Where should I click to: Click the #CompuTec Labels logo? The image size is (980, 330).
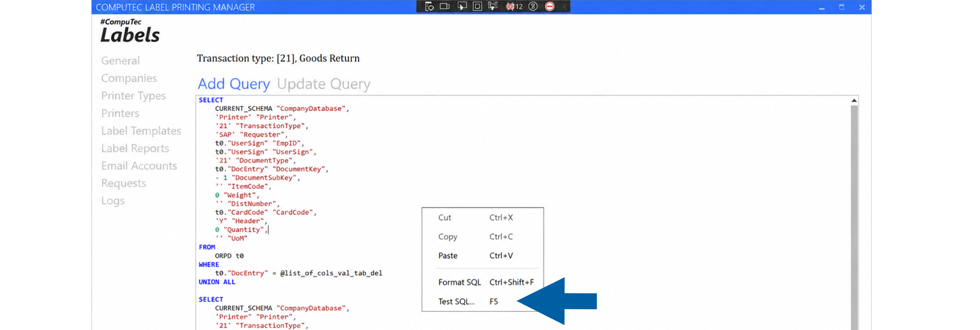130,31
